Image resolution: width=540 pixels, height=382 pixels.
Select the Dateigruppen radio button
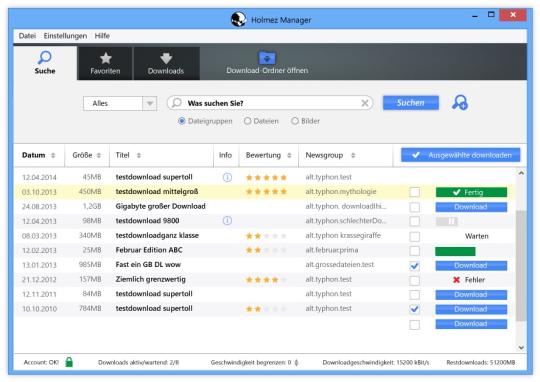pos(181,121)
